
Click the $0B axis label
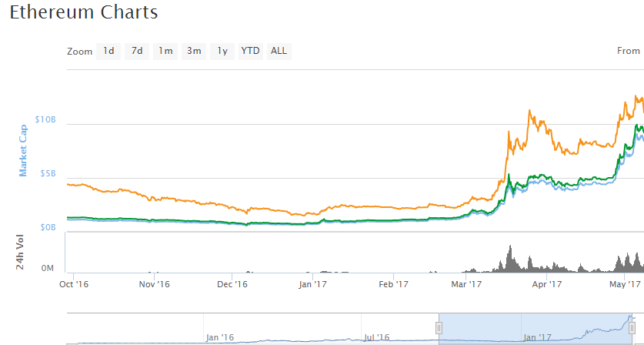pos(48,227)
